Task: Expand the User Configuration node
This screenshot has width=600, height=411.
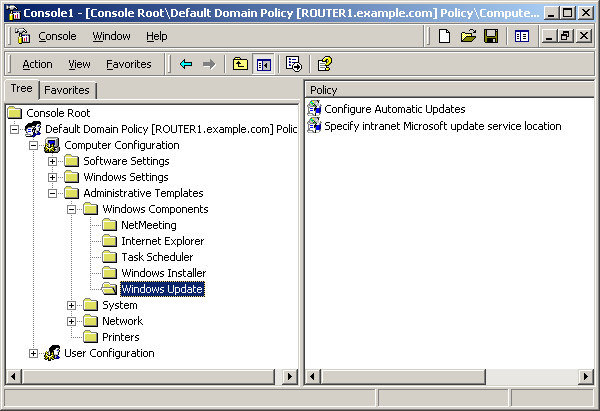Action: coord(34,353)
